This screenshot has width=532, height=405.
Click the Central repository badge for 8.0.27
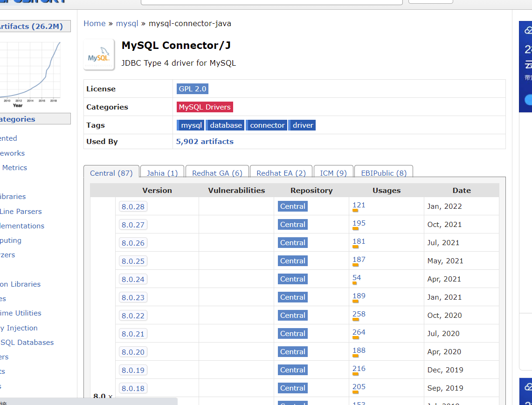(x=293, y=225)
